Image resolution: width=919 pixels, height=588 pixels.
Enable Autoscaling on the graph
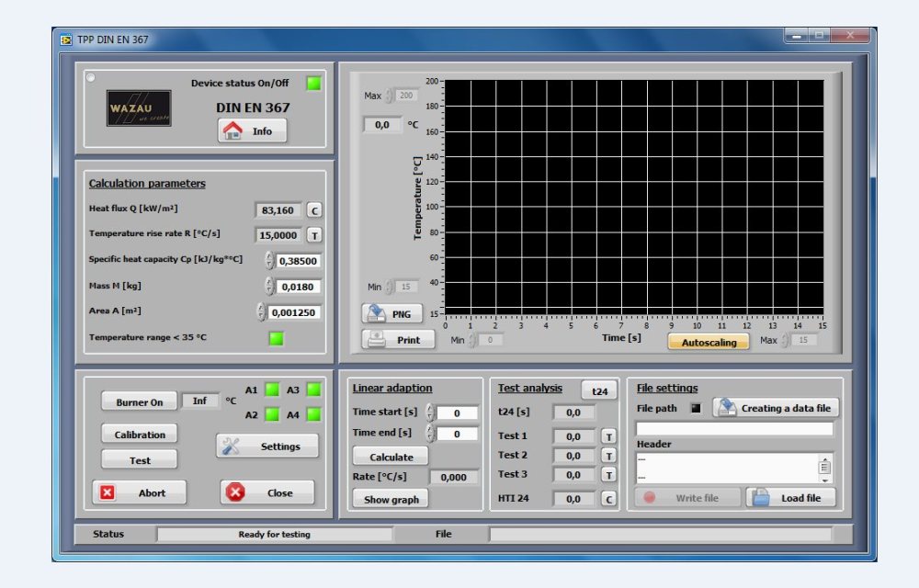tap(709, 341)
